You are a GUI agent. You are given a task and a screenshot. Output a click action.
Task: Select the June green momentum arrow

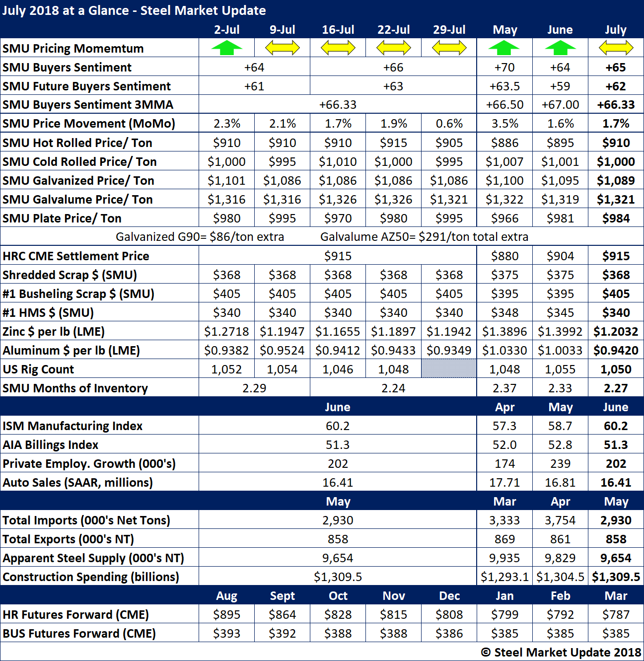coord(560,48)
